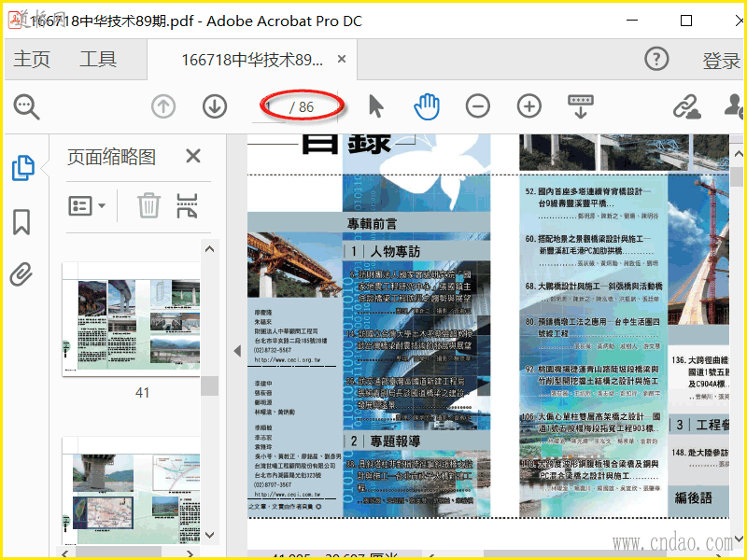
Task: Minimize the Acrobat window
Action: click(x=632, y=21)
